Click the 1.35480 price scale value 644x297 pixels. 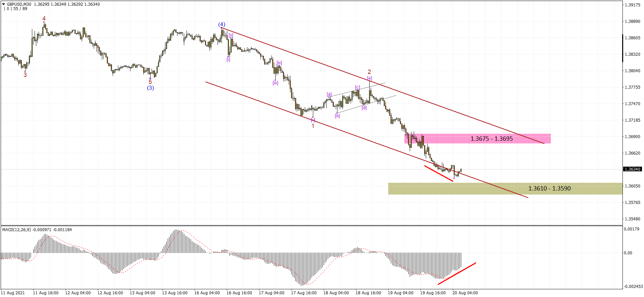632,219
